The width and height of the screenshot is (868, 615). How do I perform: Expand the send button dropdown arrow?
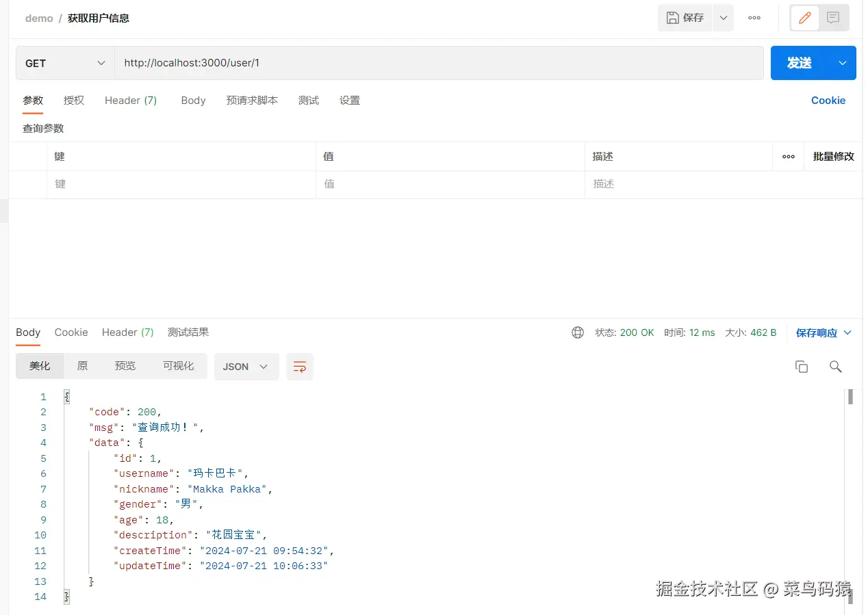[x=843, y=63]
